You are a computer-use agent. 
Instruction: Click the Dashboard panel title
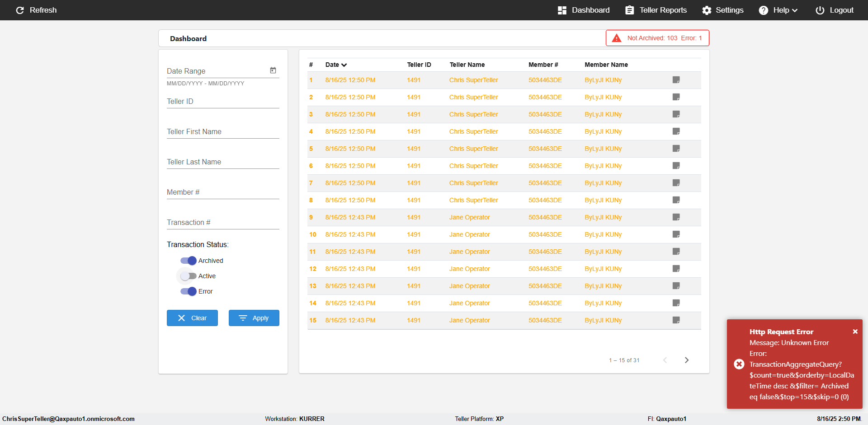tap(188, 38)
